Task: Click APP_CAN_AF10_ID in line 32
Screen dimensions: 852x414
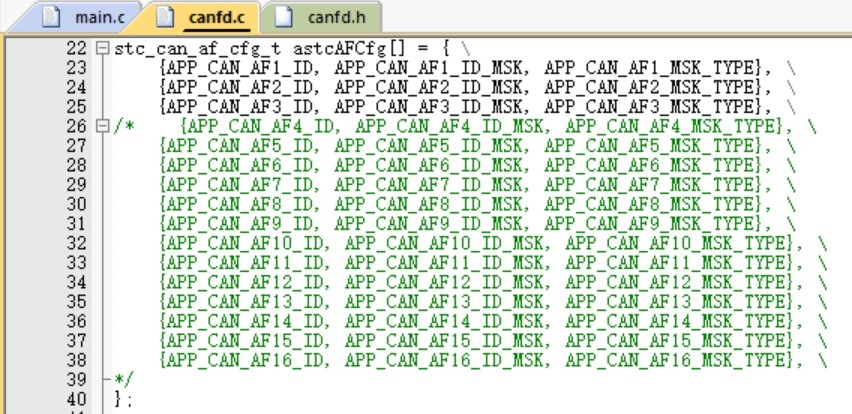Action: 245,243
